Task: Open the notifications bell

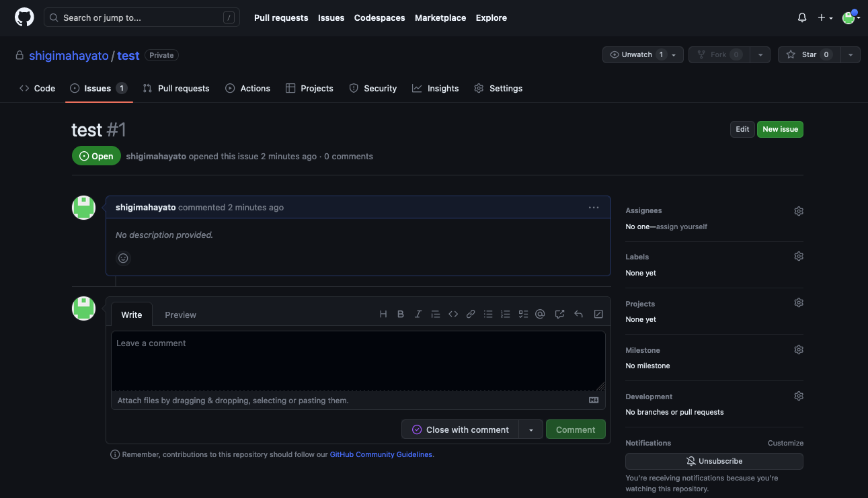Action: (x=802, y=18)
